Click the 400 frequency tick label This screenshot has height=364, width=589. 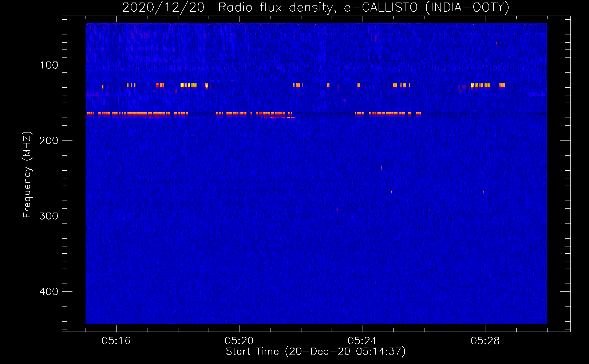(49, 292)
